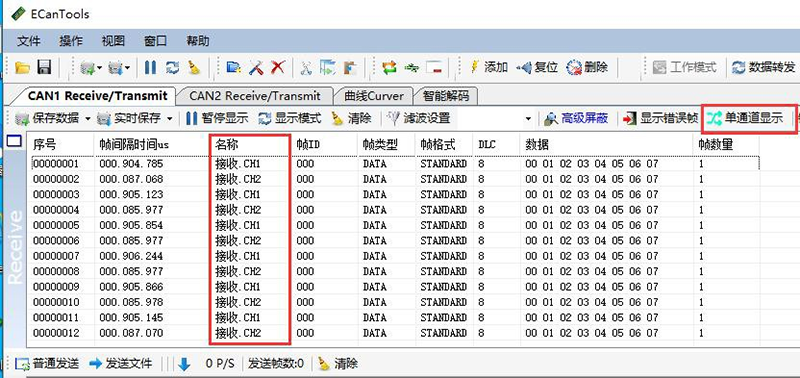Open the 视图 (View) menu
Viewport: 800px width, 378px height.
[113, 41]
